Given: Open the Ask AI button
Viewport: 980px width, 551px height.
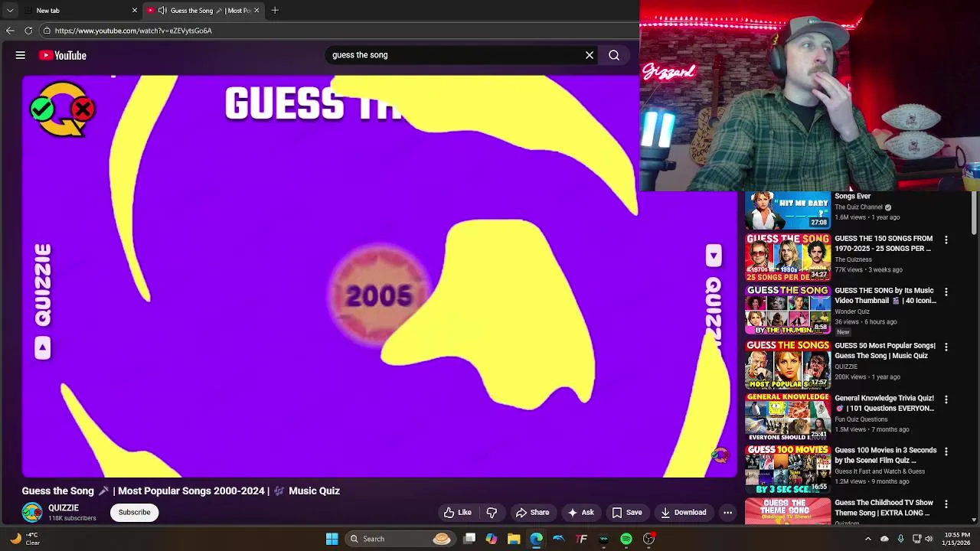Looking at the screenshot, I should pyautogui.click(x=580, y=513).
